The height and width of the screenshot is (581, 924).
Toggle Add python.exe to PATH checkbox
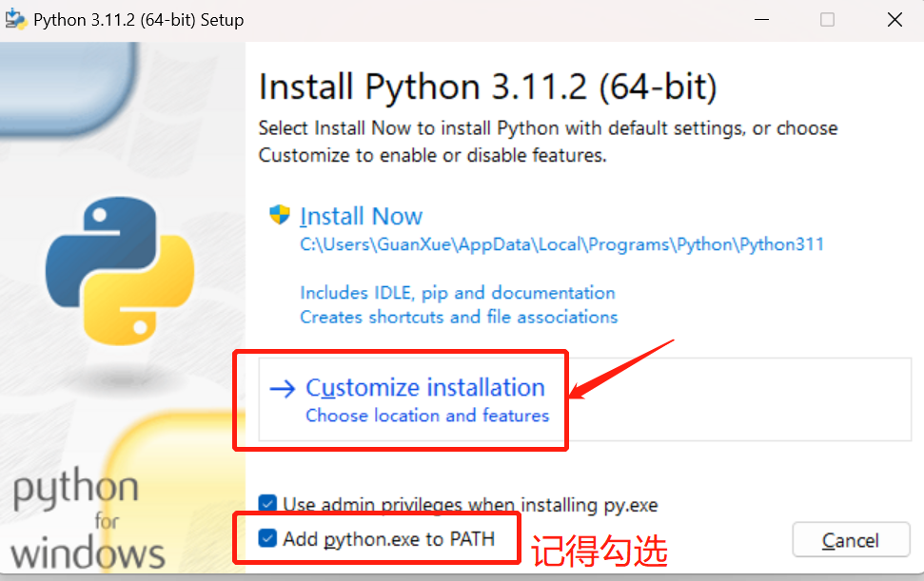point(267,538)
